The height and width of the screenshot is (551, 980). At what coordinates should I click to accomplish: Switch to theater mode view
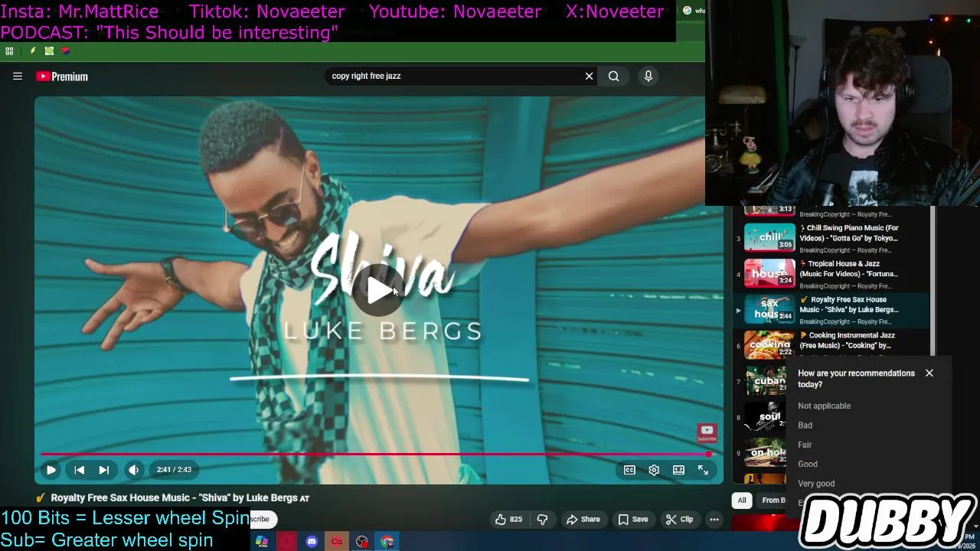[678, 470]
